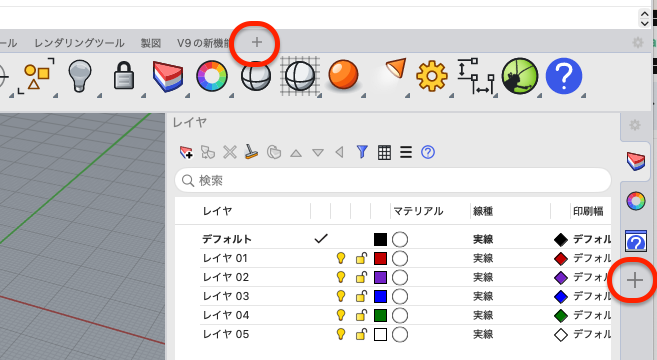Screen dimensions: 657x360
Task: Open side panel gear options
Action: click(x=635, y=125)
